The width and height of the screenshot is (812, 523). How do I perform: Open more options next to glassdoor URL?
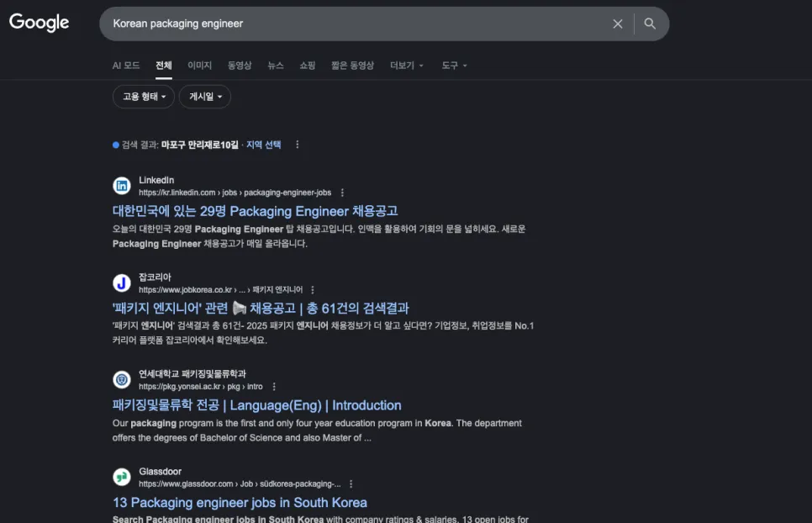(x=351, y=484)
